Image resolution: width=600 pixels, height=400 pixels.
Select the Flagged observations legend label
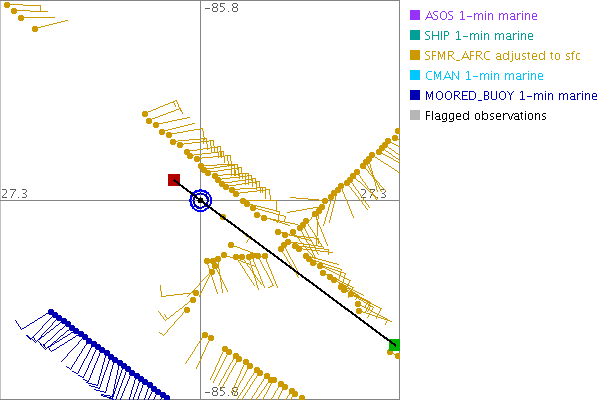[485, 116]
